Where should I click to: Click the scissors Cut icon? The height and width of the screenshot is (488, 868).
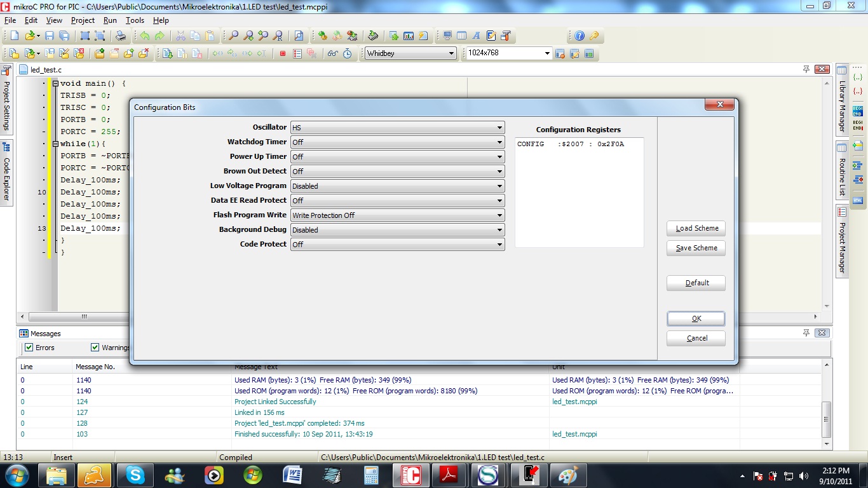coord(180,36)
